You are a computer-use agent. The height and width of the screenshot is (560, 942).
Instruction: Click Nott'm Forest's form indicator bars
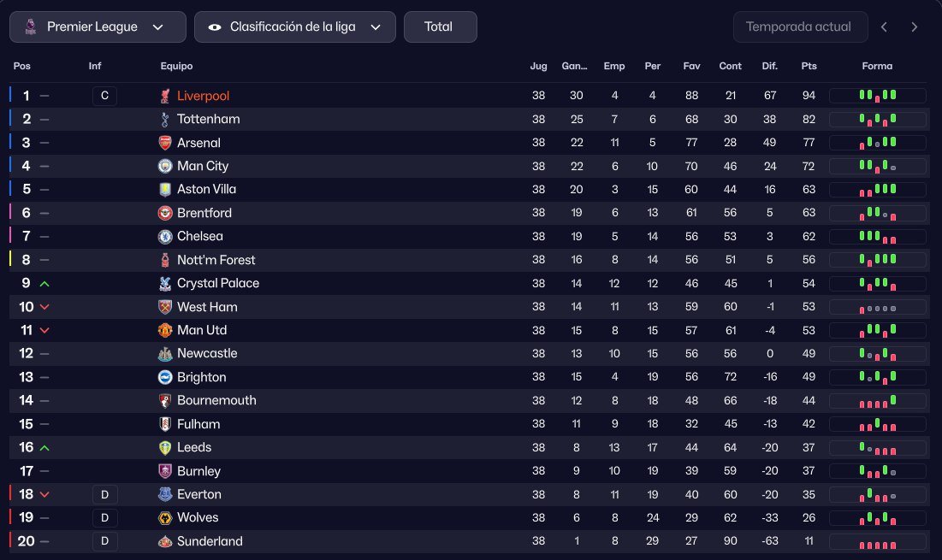pyautogui.click(x=877, y=260)
